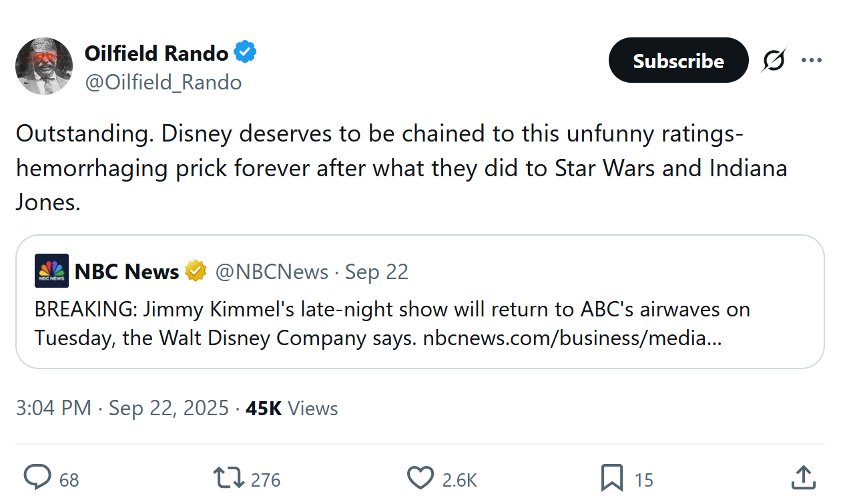
Task: Bookmark this post
Action: 612,478
